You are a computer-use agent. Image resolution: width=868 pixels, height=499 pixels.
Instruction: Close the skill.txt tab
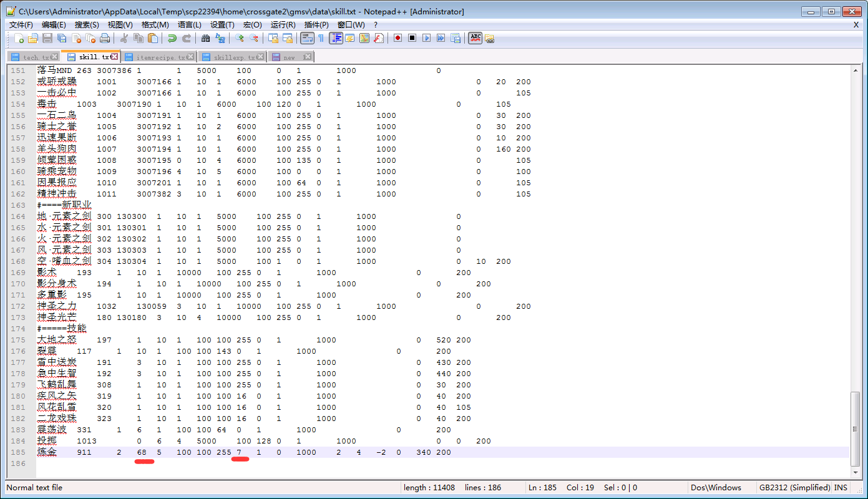coord(114,57)
